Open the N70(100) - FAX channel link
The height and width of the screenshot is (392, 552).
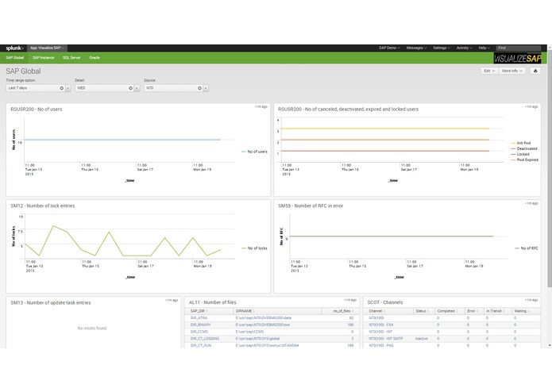tap(381, 325)
